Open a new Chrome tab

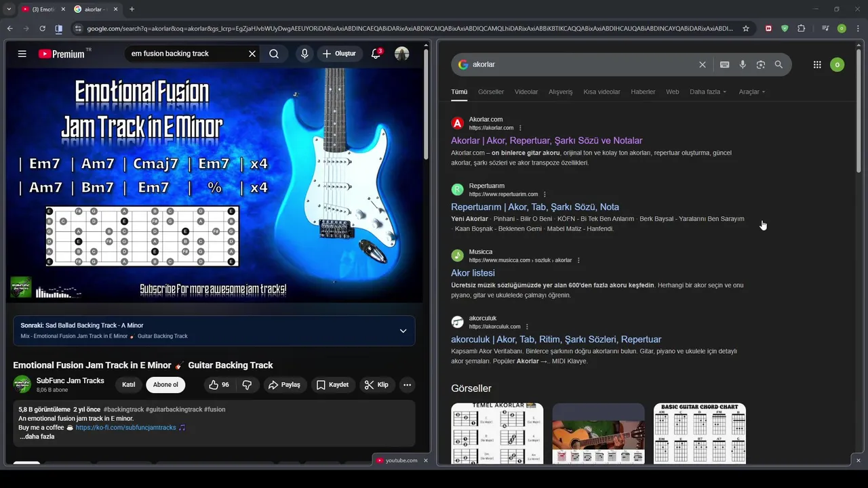[x=132, y=9]
